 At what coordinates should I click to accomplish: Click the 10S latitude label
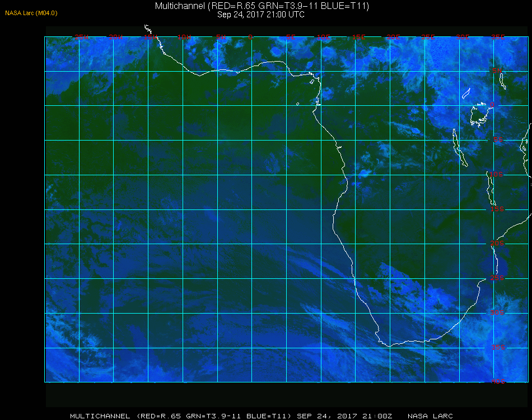(496, 174)
